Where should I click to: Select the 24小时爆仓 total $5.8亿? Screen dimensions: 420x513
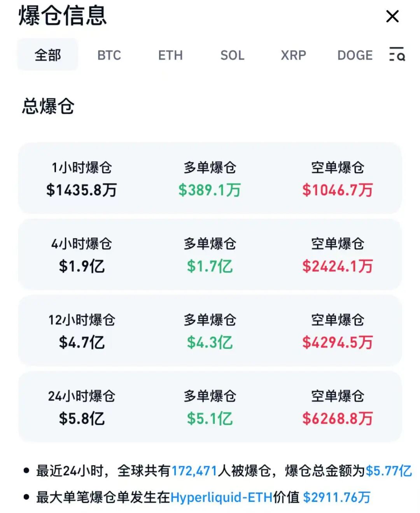[x=82, y=419]
